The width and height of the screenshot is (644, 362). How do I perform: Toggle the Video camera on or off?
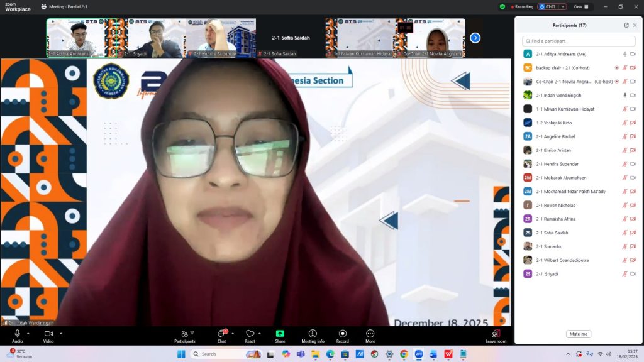pyautogui.click(x=48, y=334)
